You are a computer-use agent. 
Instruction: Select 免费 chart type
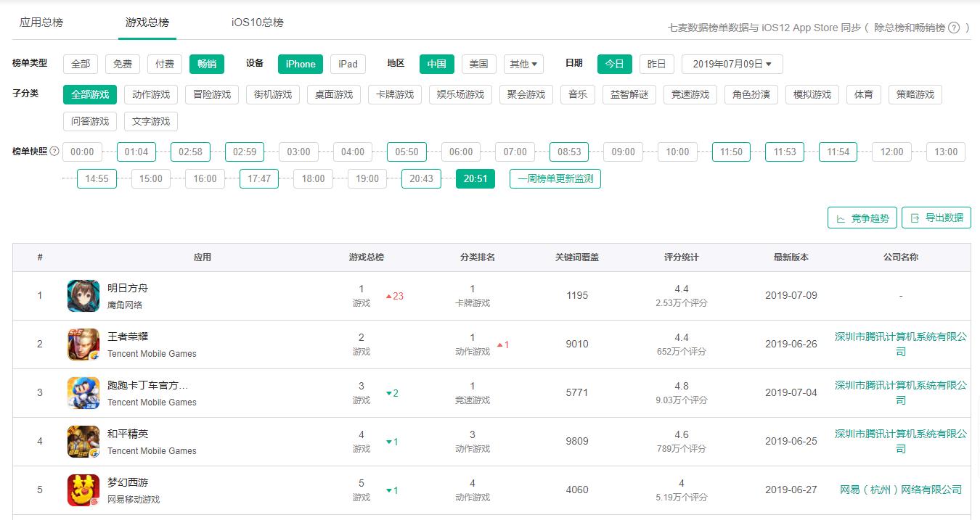pyautogui.click(x=123, y=64)
